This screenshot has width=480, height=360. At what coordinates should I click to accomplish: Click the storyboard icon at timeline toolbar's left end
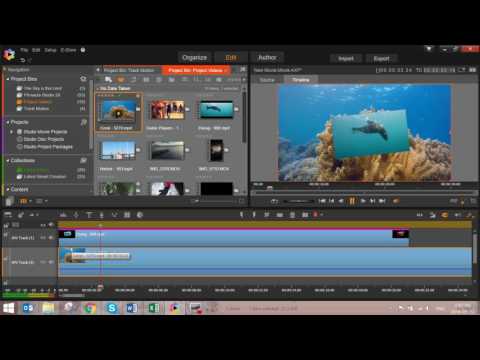pyautogui.click(x=8, y=215)
